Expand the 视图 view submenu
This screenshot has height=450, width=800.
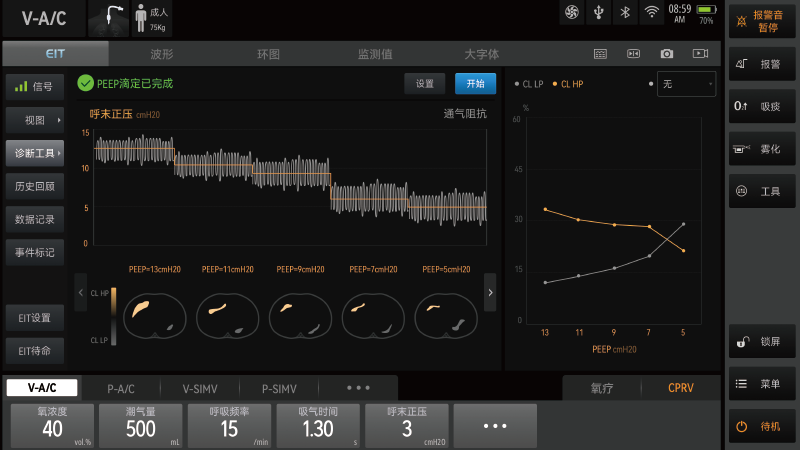(x=36, y=120)
